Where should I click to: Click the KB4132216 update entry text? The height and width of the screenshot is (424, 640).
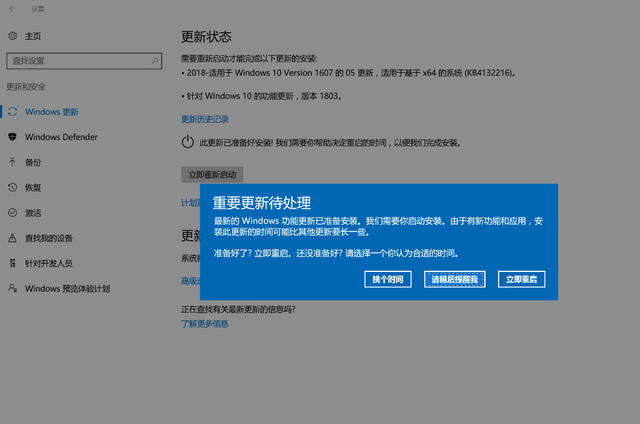349,73
